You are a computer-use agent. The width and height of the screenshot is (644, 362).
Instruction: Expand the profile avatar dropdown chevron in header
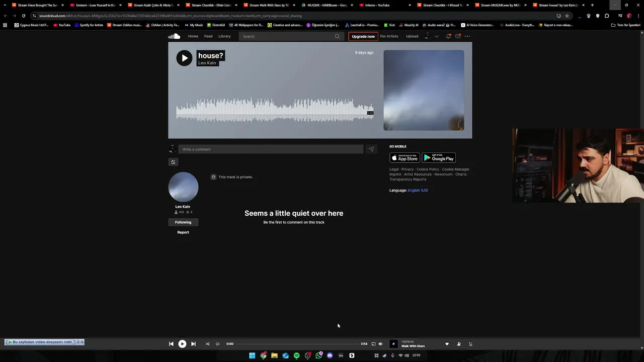click(x=437, y=36)
